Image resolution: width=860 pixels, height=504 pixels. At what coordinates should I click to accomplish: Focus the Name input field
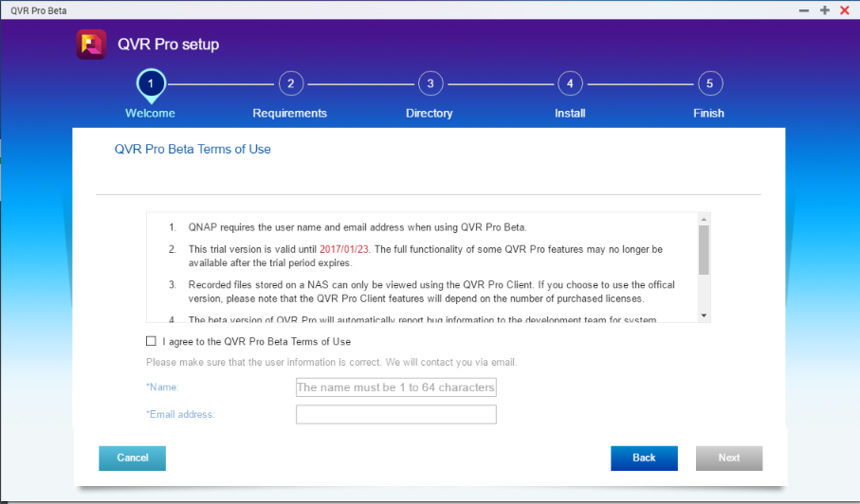(x=396, y=387)
